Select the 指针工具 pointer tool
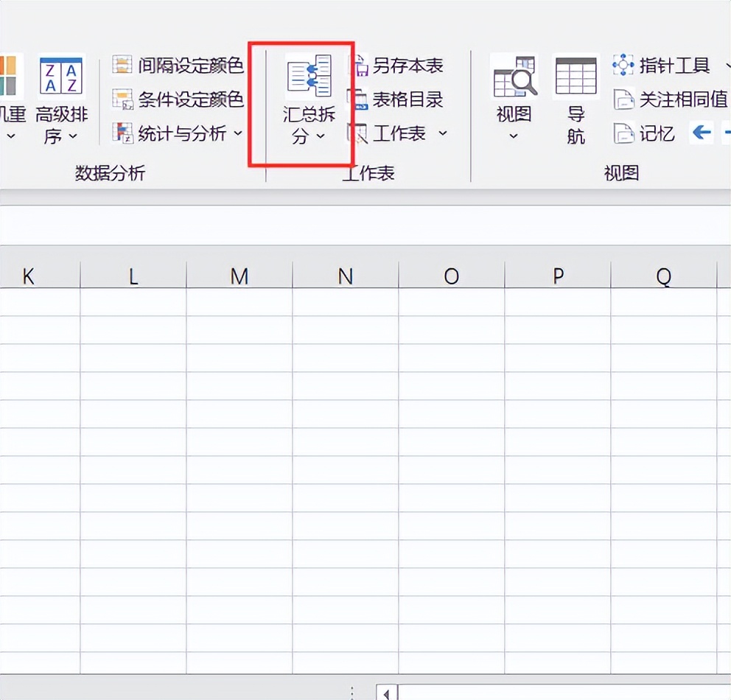731x700 pixels. coord(623,65)
